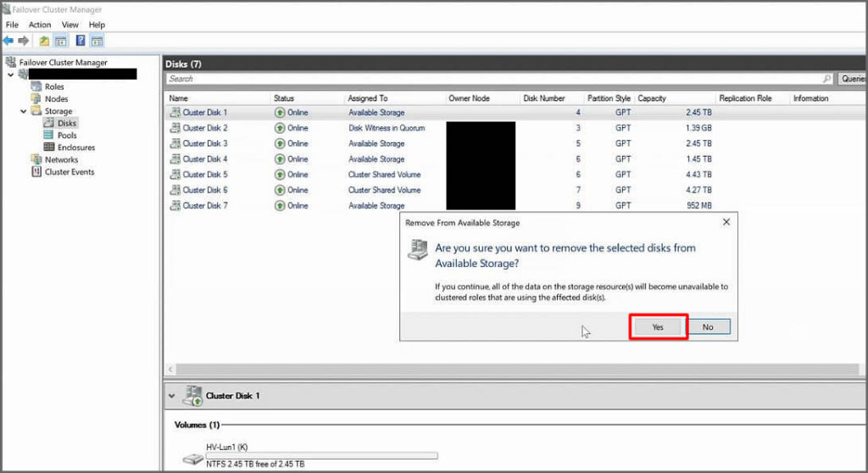Viewport: 868px width, 473px height.
Task: Click the search magnifier icon
Action: pos(826,79)
